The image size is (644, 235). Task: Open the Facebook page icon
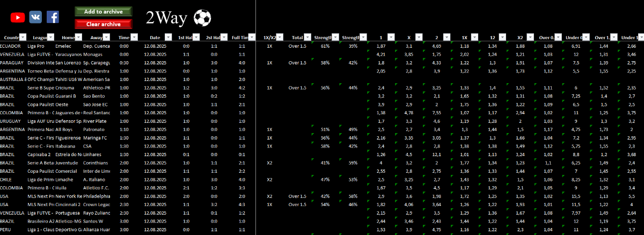[x=53, y=17]
